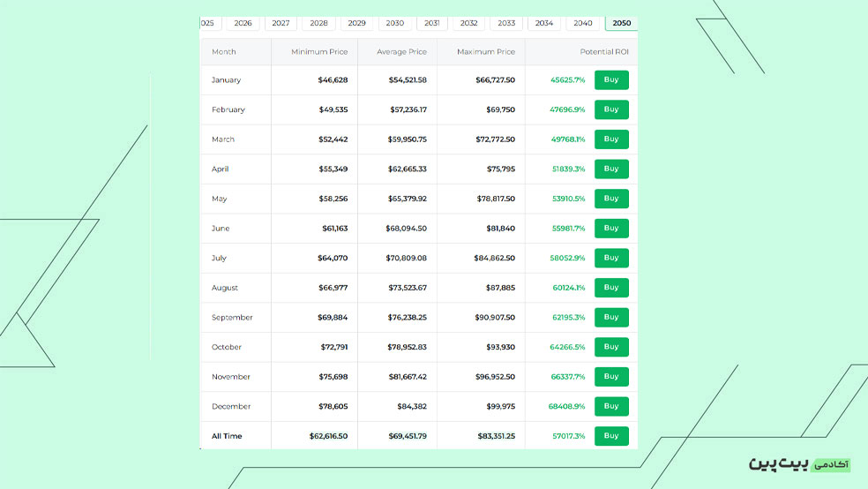Select the 2026 year tab
Screen dimensions: 868x489
pos(243,23)
